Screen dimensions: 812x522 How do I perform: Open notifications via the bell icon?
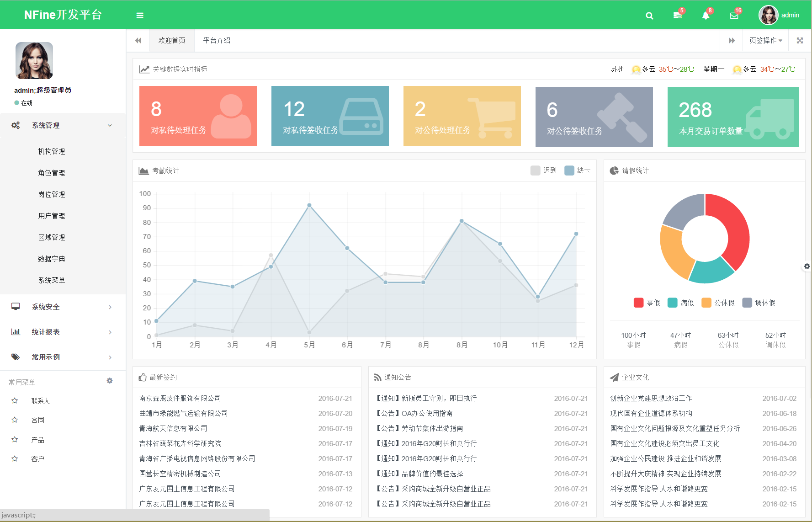(705, 15)
